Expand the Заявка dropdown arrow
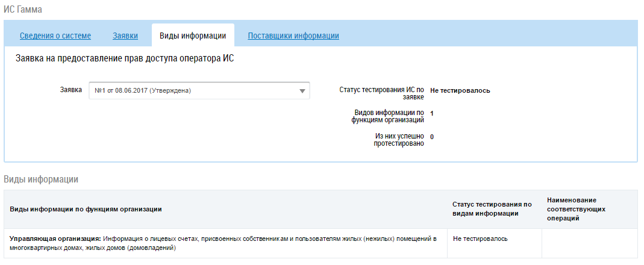Screen dimensions: 644x265 click(302, 91)
